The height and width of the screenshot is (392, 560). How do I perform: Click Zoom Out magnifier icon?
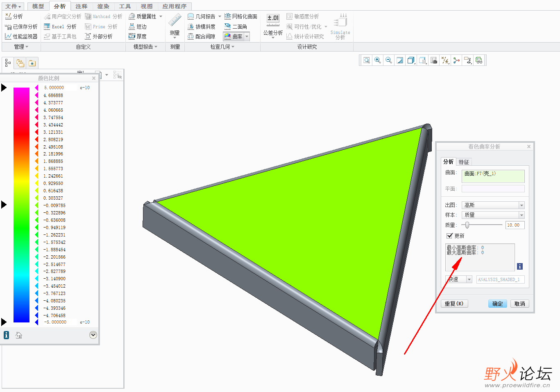tap(389, 61)
